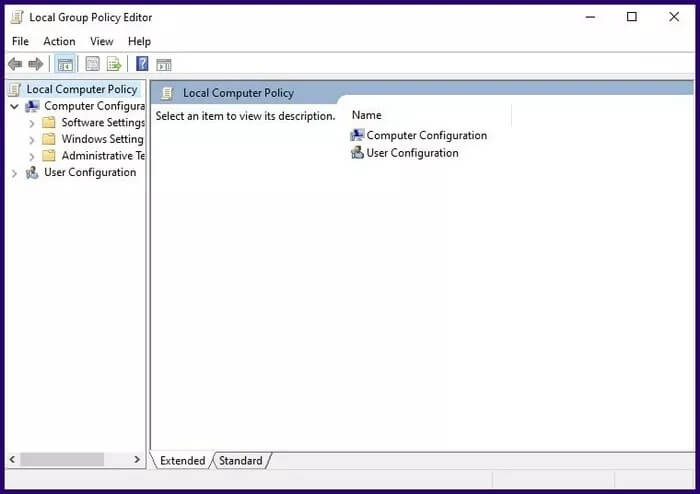The width and height of the screenshot is (700, 494).
Task: Collapse the Computer Configuration tree node
Action: [x=14, y=106]
